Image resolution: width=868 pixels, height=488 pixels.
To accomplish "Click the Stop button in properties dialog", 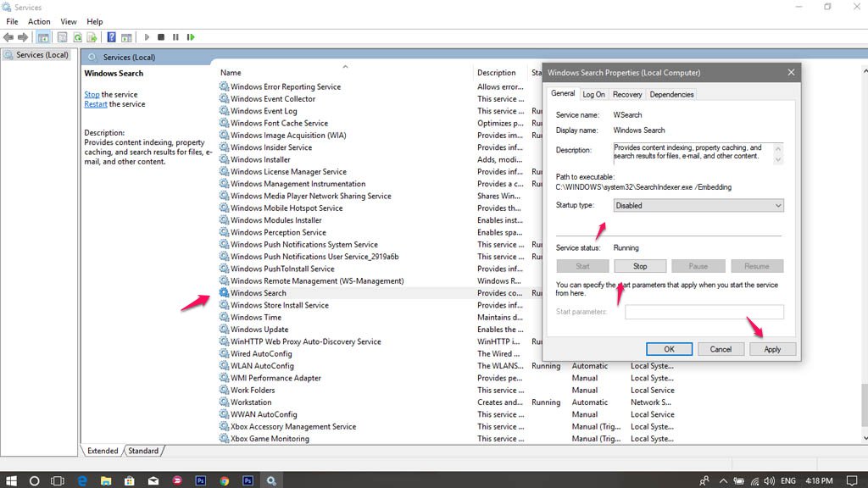I will [640, 266].
